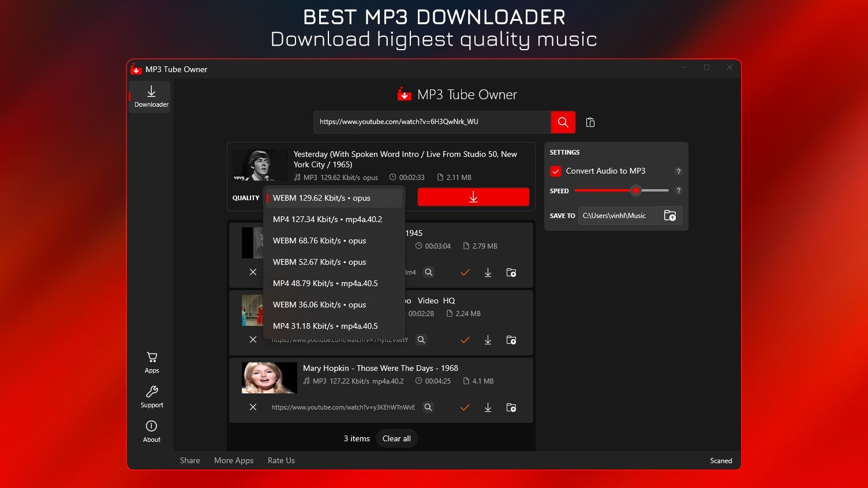
Task: Open folder for the 1945 item
Action: (x=511, y=272)
